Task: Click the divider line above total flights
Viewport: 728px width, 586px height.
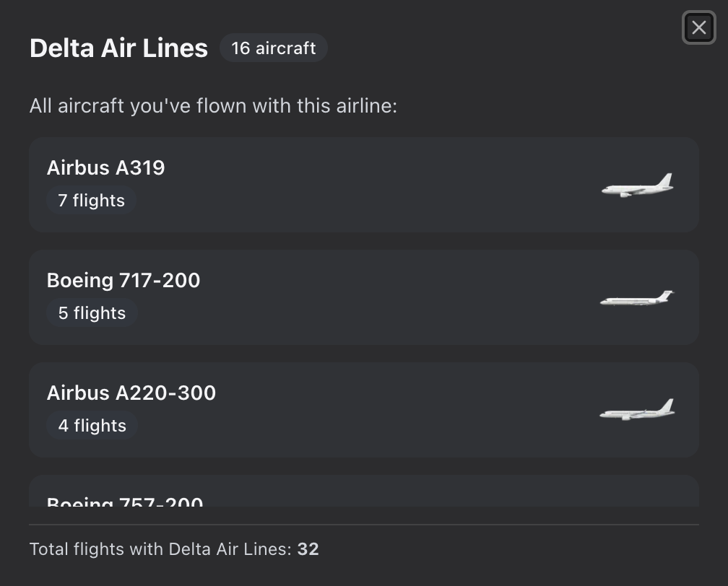Action: click(x=364, y=525)
